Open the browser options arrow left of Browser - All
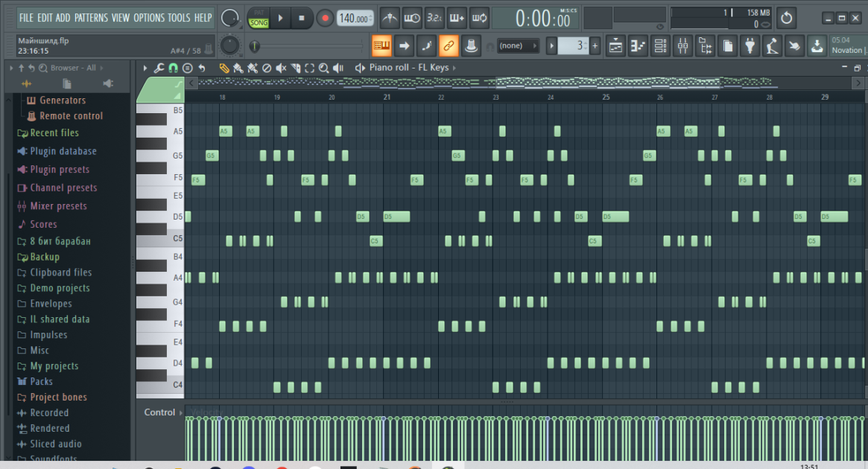 pyautogui.click(x=11, y=68)
